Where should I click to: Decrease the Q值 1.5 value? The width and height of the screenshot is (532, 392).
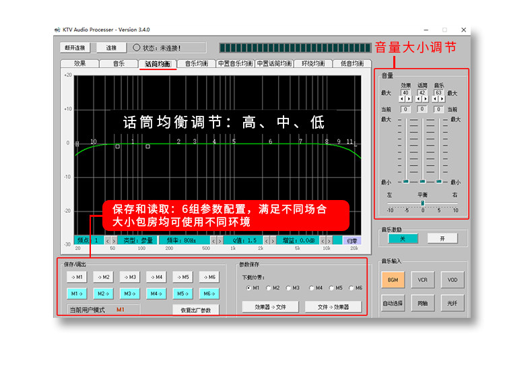(267, 240)
